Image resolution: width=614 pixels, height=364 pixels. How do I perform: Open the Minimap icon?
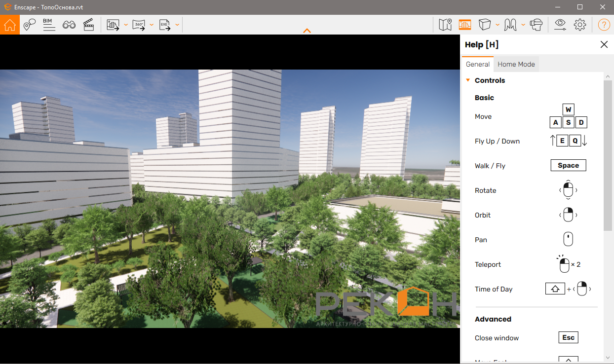pos(445,25)
